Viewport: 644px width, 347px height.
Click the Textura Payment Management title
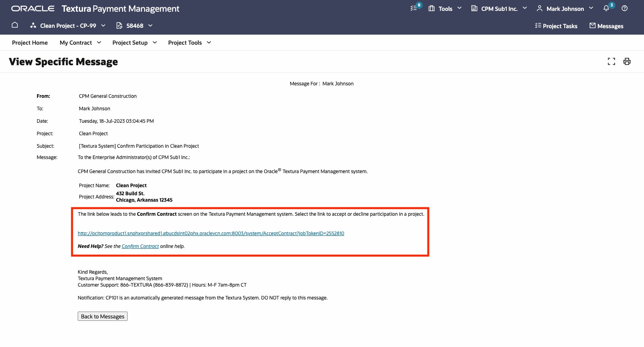(x=120, y=8)
